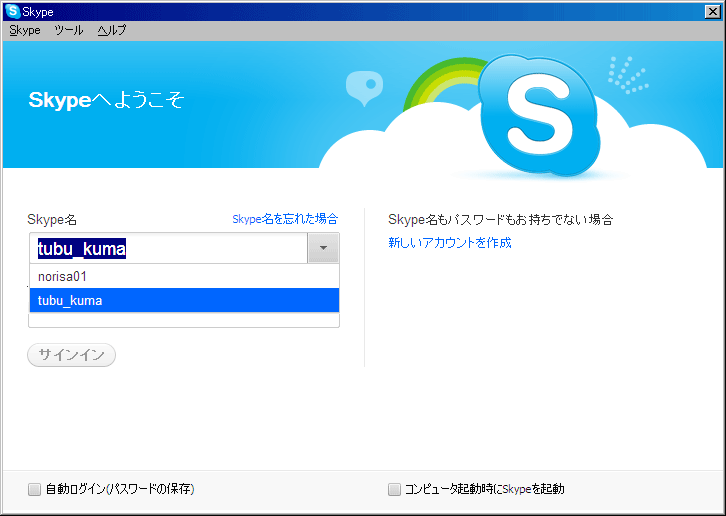The width and height of the screenshot is (726, 516).
Task: Click the dotted spray decoration in banner
Action: coord(628,75)
